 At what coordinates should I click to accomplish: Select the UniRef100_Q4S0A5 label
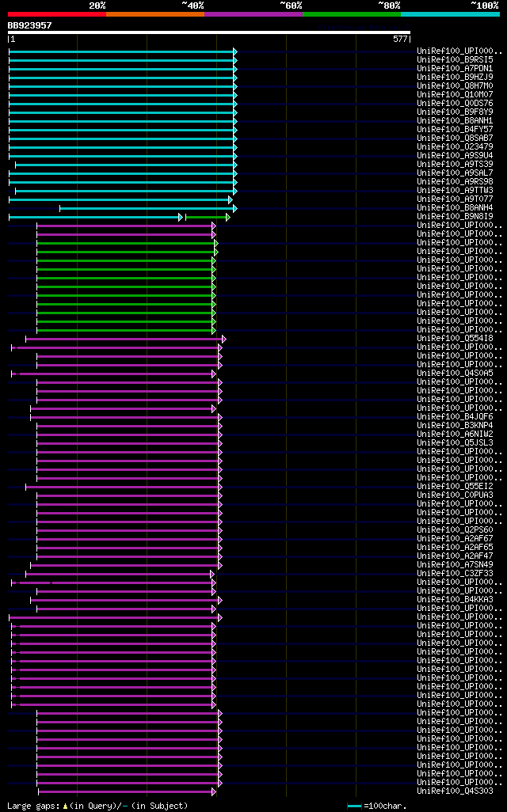(x=455, y=373)
